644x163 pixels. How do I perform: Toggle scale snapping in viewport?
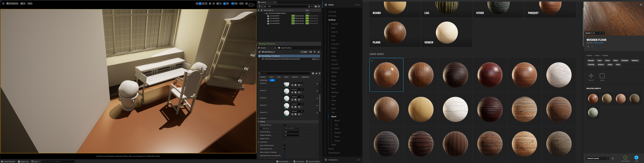click(232, 4)
